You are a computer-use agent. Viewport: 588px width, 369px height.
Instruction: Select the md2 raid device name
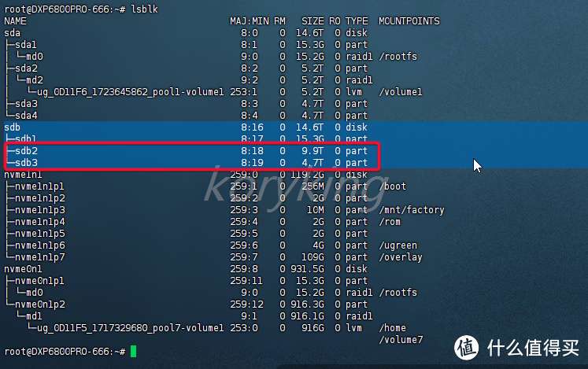coord(35,80)
